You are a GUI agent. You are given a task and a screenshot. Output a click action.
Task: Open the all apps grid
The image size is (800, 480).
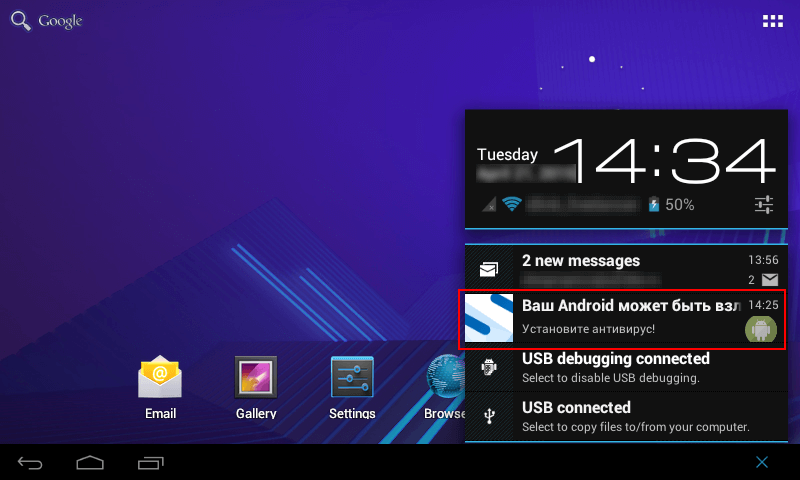pyautogui.click(x=772, y=21)
